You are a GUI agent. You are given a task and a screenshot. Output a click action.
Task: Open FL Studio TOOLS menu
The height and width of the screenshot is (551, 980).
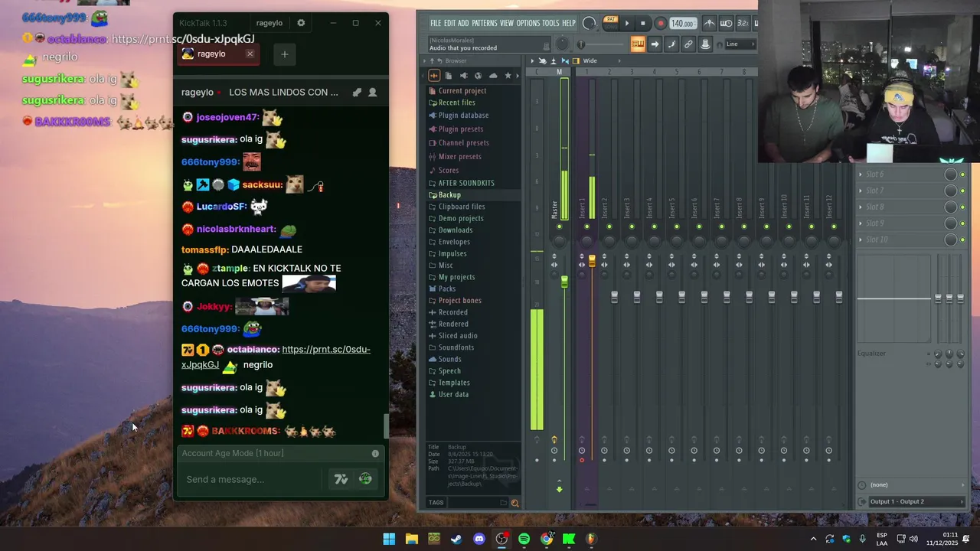click(x=551, y=23)
